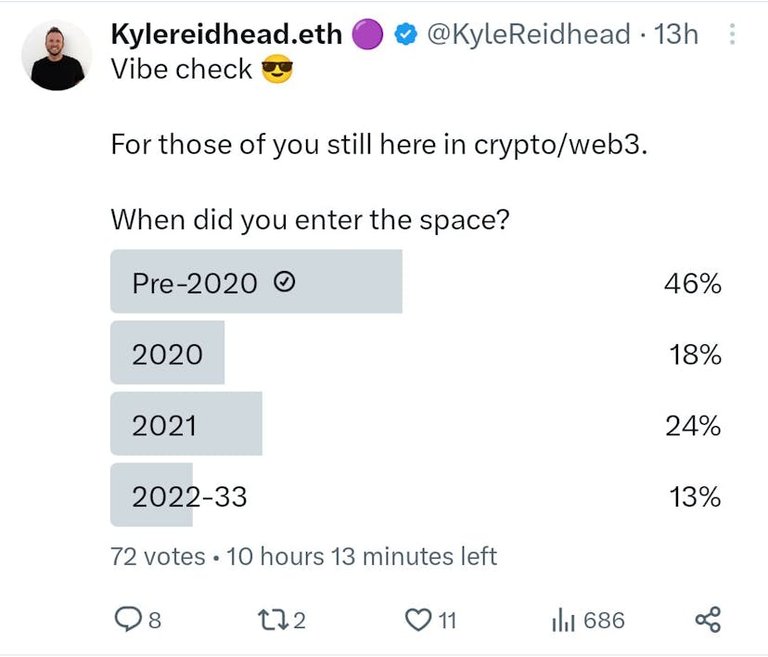Click the retweet arrows icon

272,620
